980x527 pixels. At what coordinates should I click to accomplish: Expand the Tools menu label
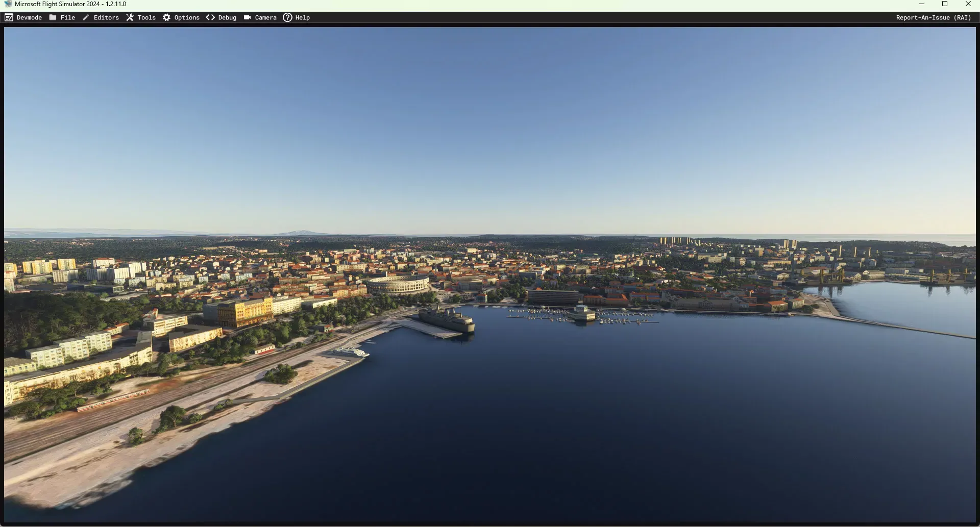coord(146,17)
